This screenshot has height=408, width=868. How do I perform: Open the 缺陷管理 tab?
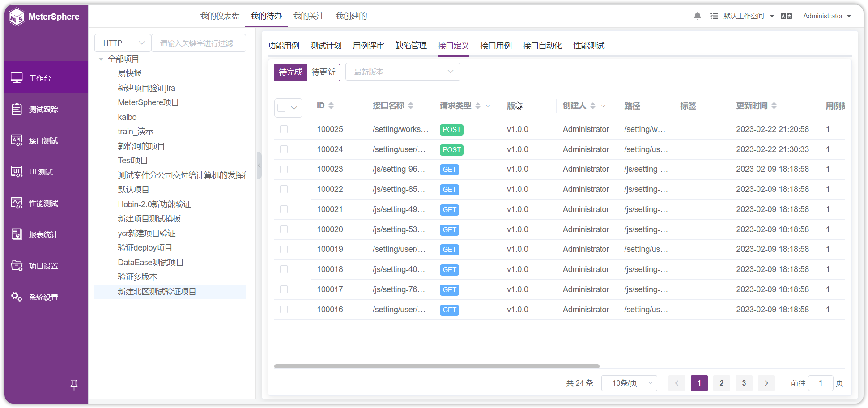pos(411,46)
